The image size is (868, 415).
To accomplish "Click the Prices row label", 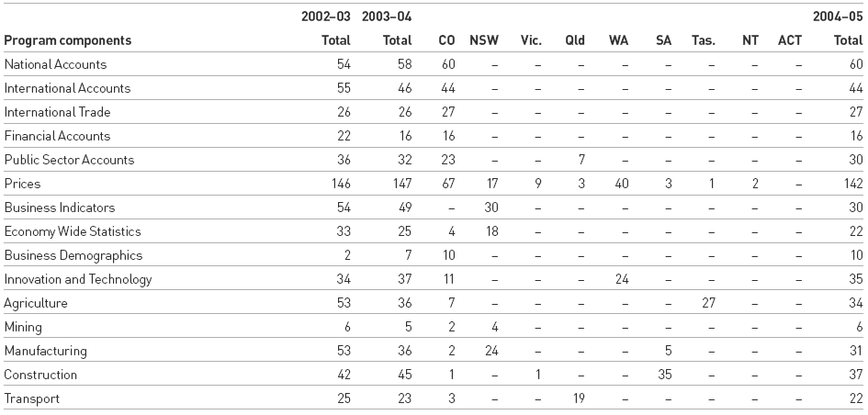I will tap(23, 184).
